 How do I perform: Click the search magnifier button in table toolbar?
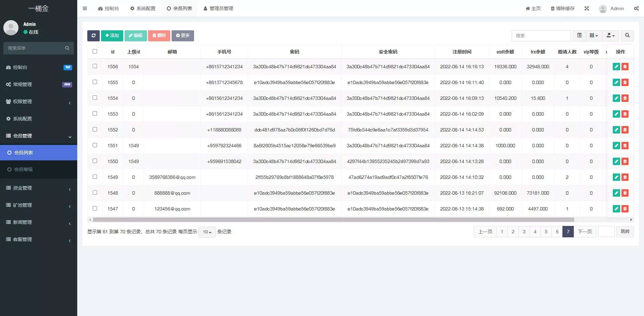pos(627,36)
